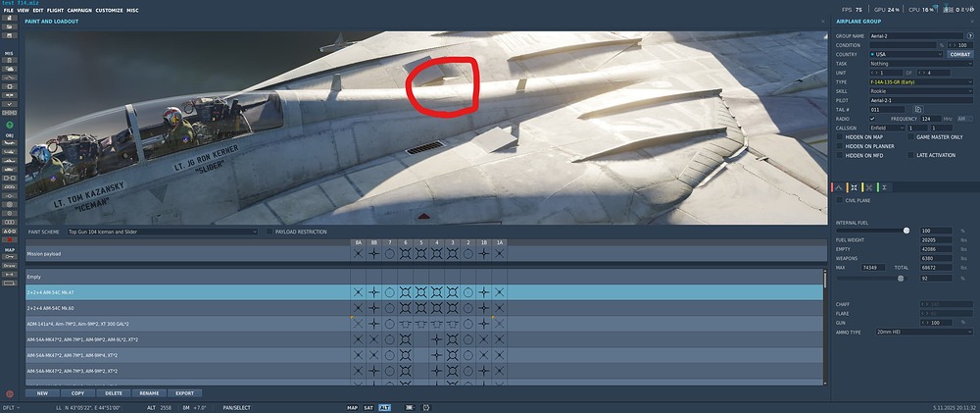Click the EXPORT payload button
Viewport: 980px width, 413px height.
185,393
